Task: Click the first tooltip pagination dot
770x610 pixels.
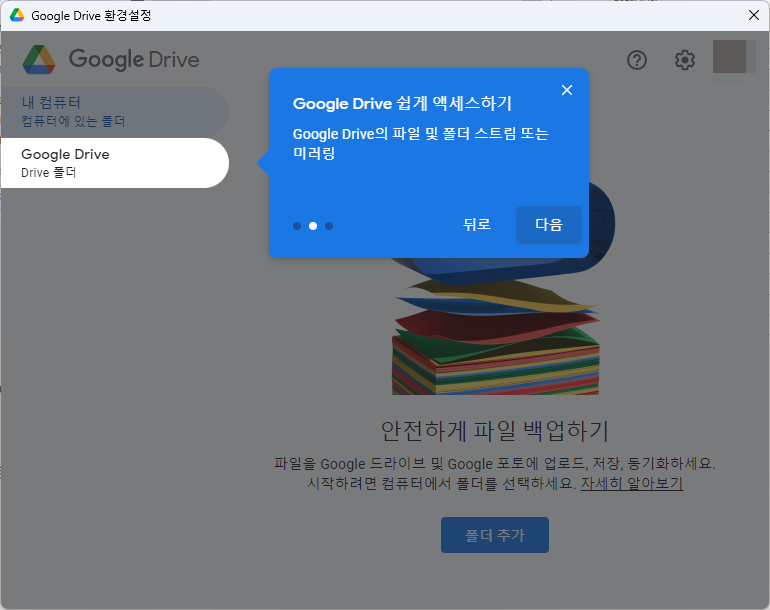Action: pos(297,226)
